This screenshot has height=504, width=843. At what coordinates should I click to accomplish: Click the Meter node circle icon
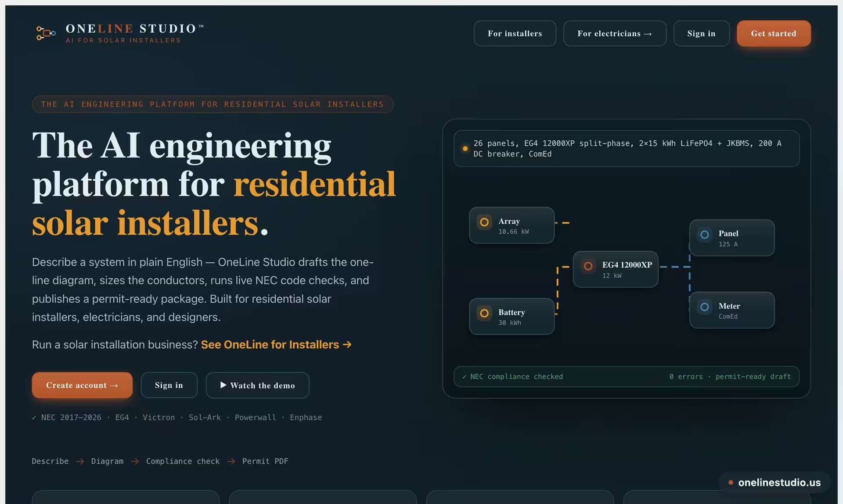[x=704, y=307]
